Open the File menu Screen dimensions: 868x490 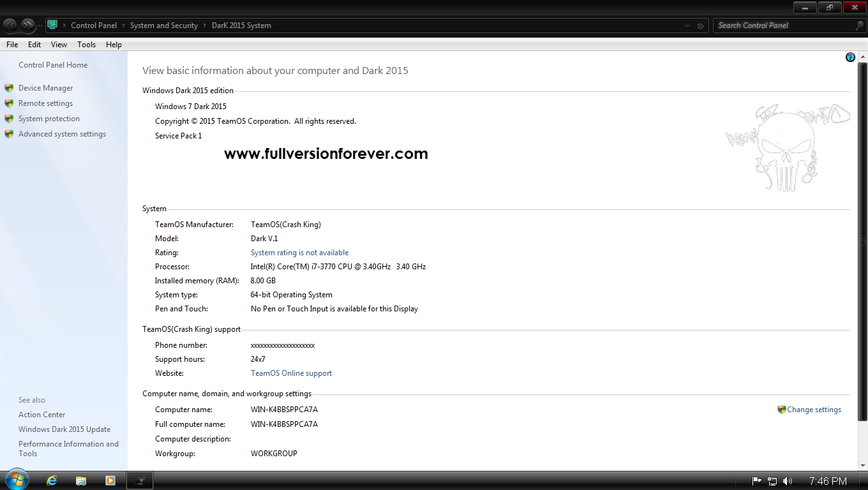(12, 45)
